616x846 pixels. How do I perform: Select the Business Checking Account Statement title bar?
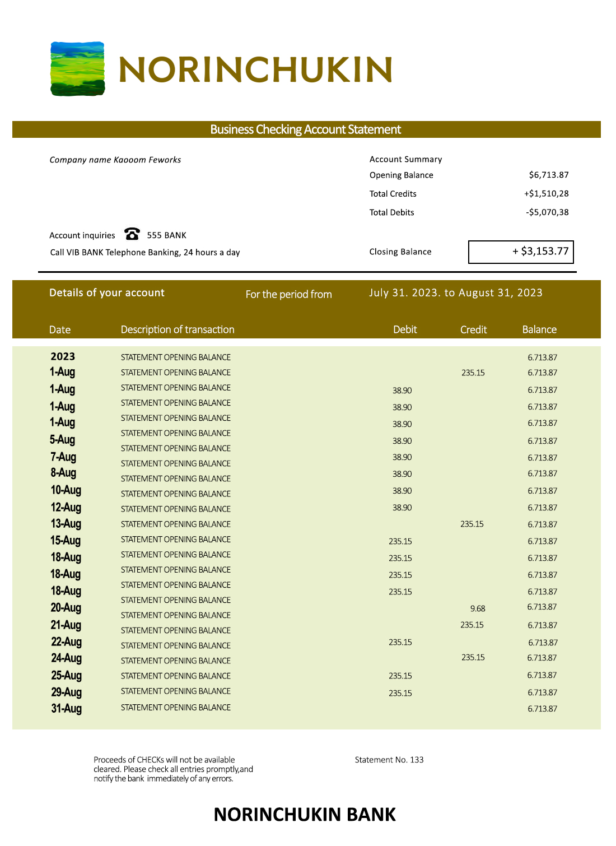coord(306,129)
